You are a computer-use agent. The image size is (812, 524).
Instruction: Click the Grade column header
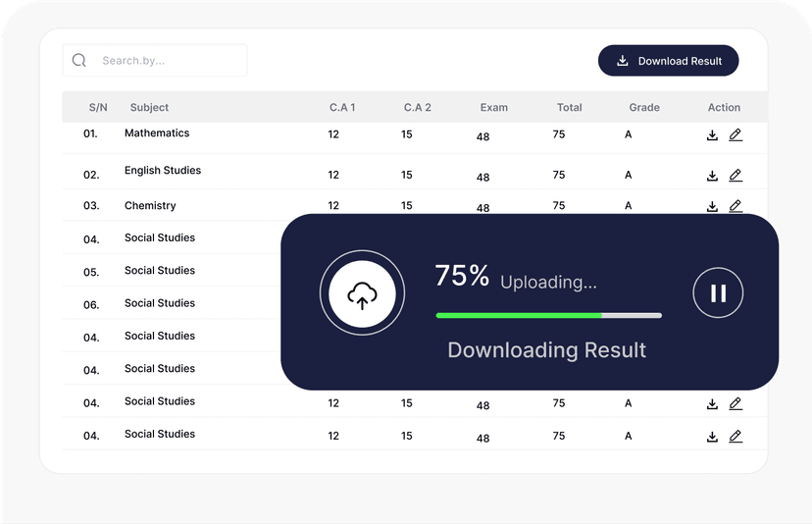[x=644, y=108]
